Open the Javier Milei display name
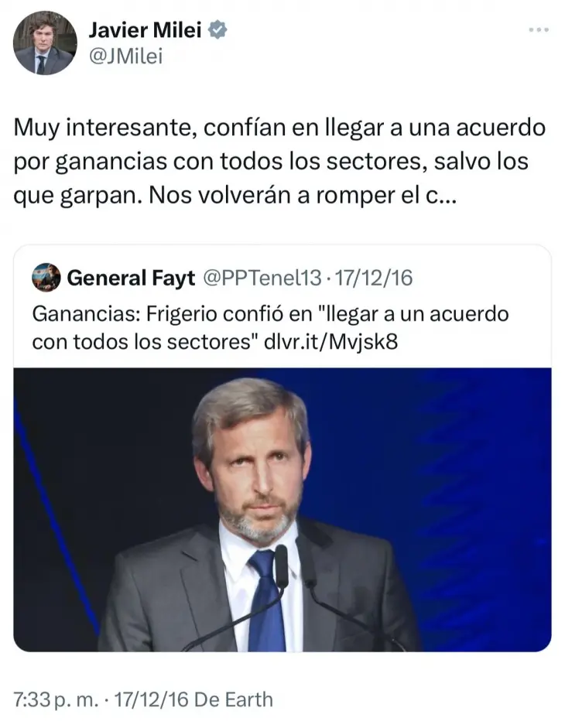The width and height of the screenshot is (565, 728). (145, 30)
